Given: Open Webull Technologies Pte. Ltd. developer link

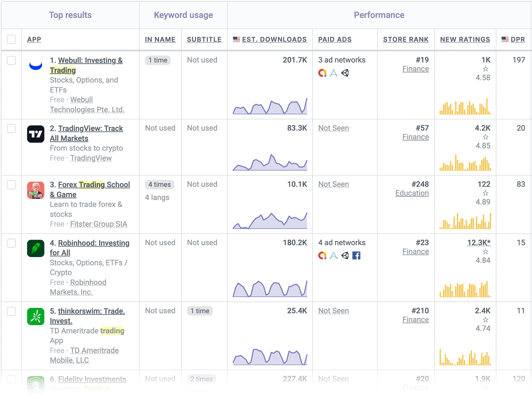Looking at the screenshot, I should click(x=87, y=105).
